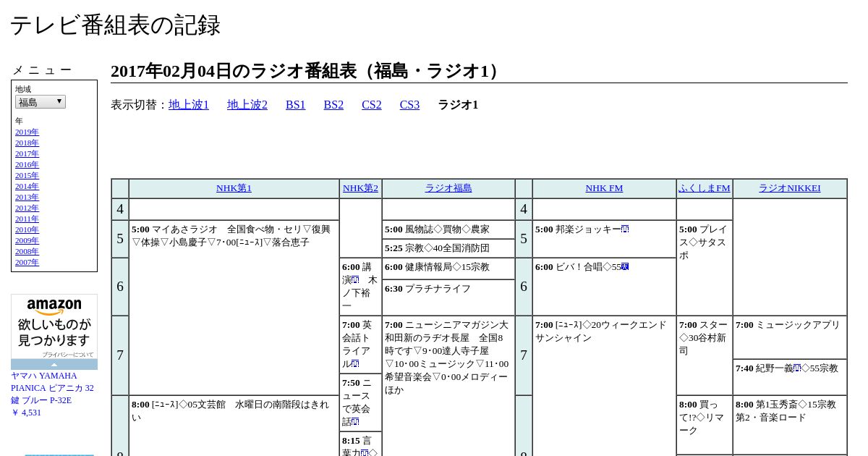Viewport: 868px width, 456px height.
Task: Switch display to CS3
Action: coord(409,105)
